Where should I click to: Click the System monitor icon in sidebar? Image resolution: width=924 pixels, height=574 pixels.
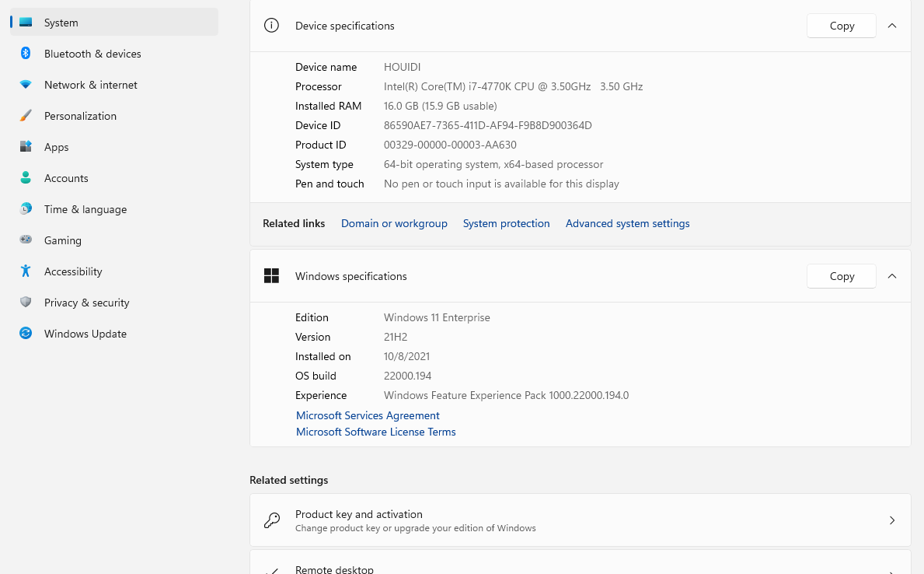[26, 23]
